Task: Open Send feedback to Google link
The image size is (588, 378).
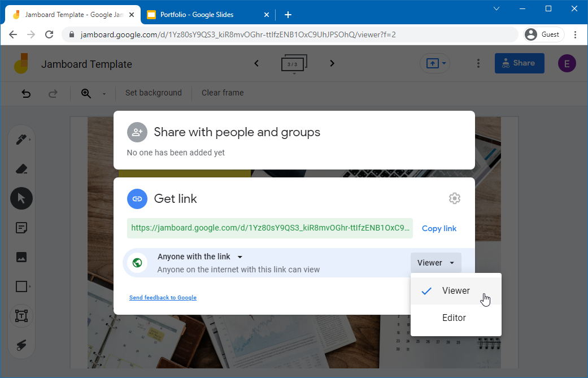Action: pos(163,297)
